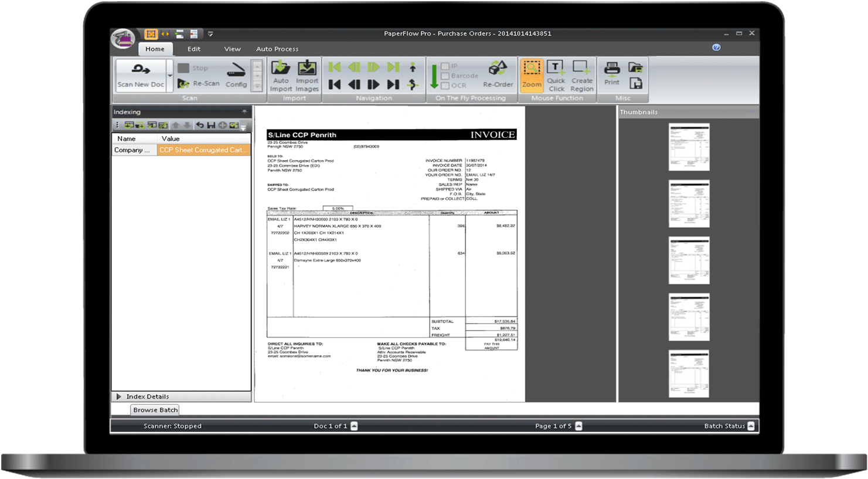The width and height of the screenshot is (868, 479).
Task: Click the black last-page navigation arrow
Action: (x=393, y=84)
